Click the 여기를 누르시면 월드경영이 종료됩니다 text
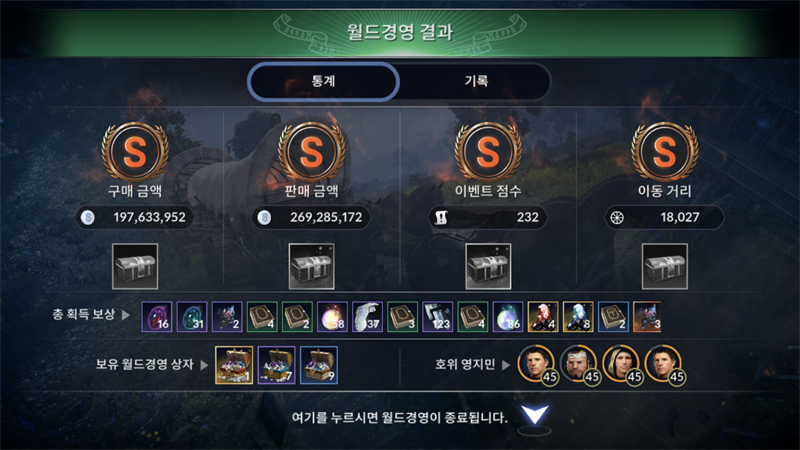The height and width of the screenshot is (450, 800). click(x=399, y=417)
